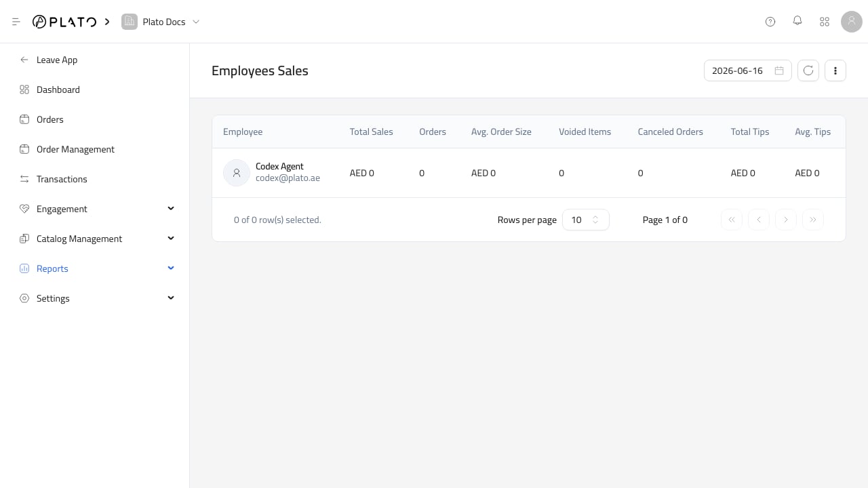Open the apps grid icon
The width and height of the screenshot is (868, 488).
click(825, 22)
